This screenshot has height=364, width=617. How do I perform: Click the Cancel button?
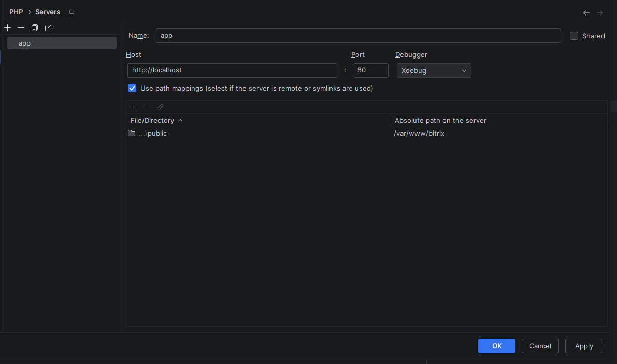540,346
